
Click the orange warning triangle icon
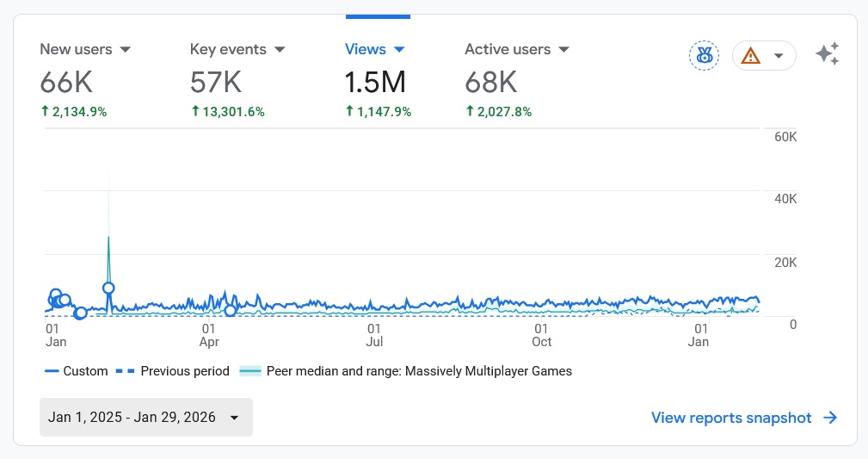(x=751, y=56)
